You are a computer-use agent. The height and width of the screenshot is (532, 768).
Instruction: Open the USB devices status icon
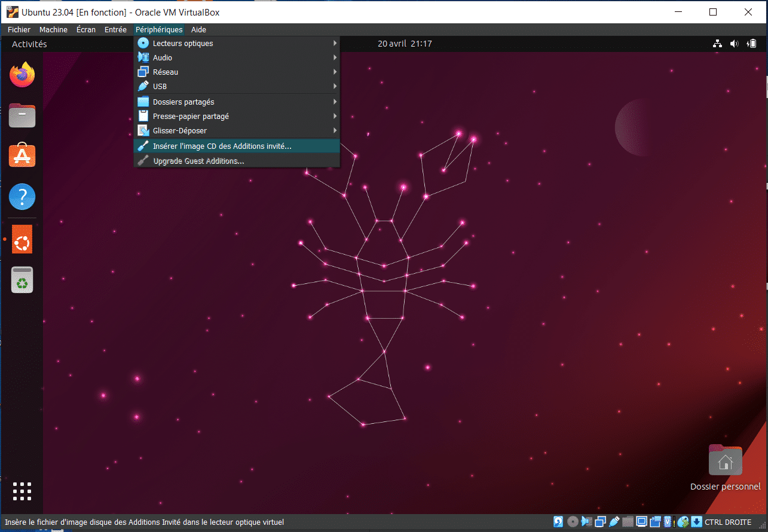click(613, 521)
